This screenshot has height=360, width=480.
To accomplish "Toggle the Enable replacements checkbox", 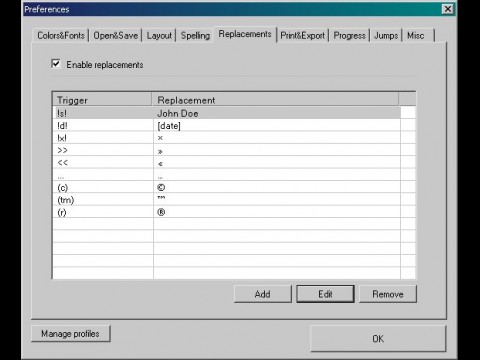I will tap(56, 64).
